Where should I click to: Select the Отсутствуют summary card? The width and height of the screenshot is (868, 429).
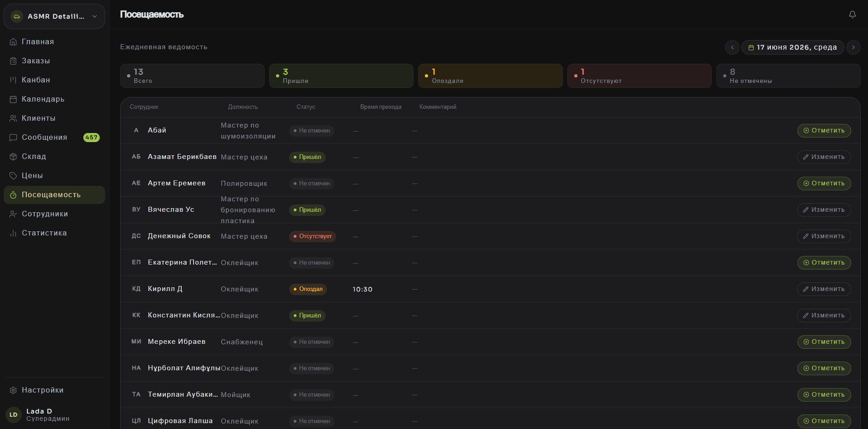[639, 76]
